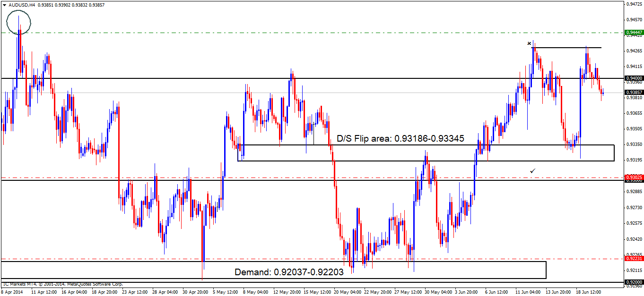Screen dimensions: 644x296
Task: Click the '5 May 12:00' time label
Action: pyautogui.click(x=226, y=292)
